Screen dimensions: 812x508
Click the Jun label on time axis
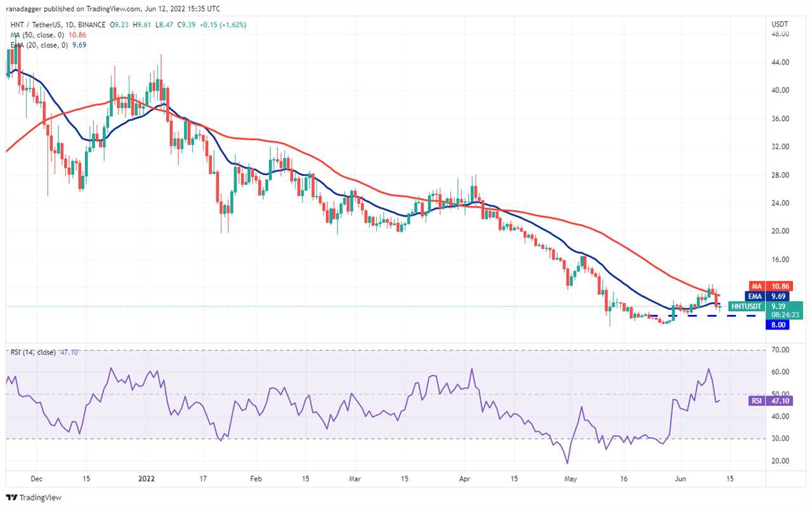681,479
